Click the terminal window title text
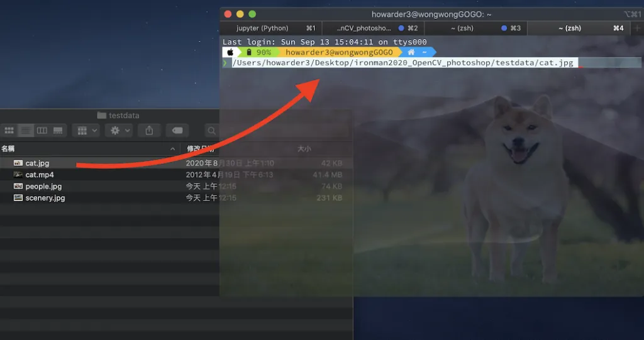This screenshot has width=644, height=340. [431, 14]
